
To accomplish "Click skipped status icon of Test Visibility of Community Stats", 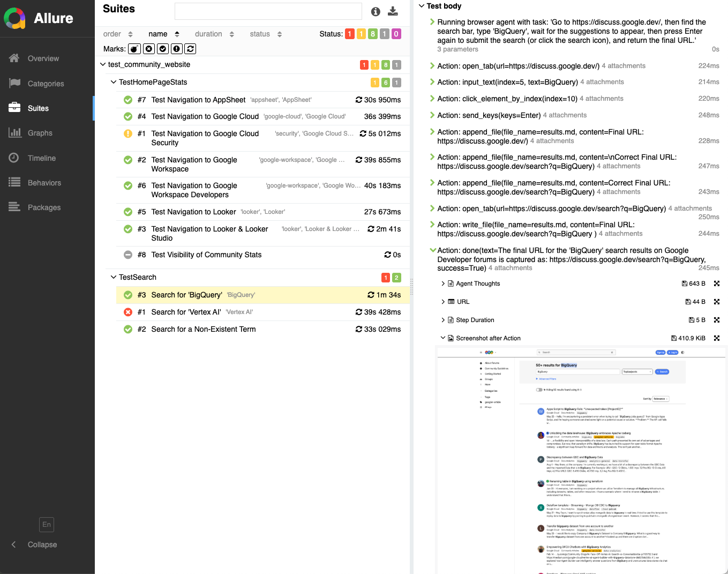I will [128, 255].
